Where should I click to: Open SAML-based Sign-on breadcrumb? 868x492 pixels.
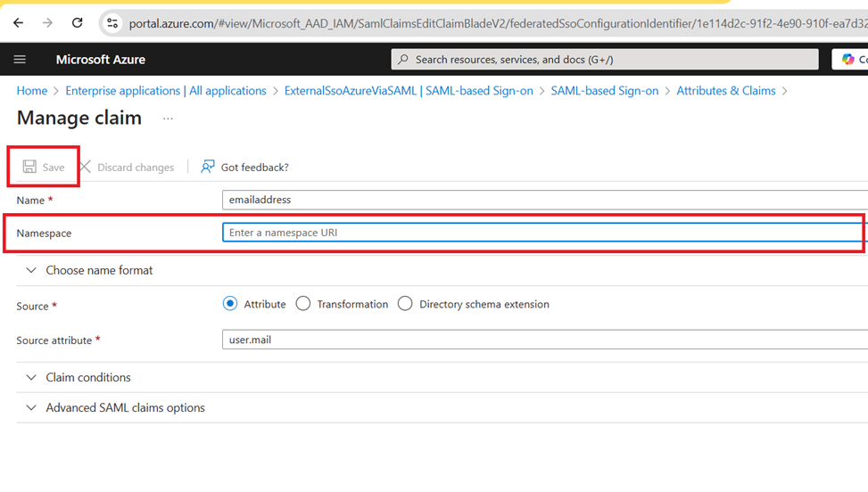coord(605,91)
